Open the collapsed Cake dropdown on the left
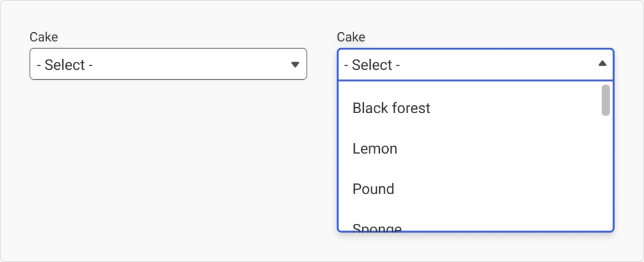644x262 pixels. click(x=168, y=64)
